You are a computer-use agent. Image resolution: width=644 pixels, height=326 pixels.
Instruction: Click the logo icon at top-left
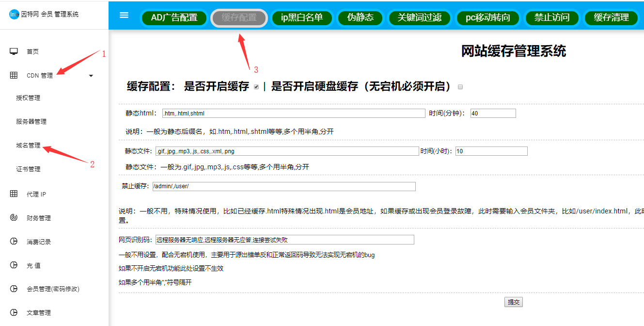[14, 14]
